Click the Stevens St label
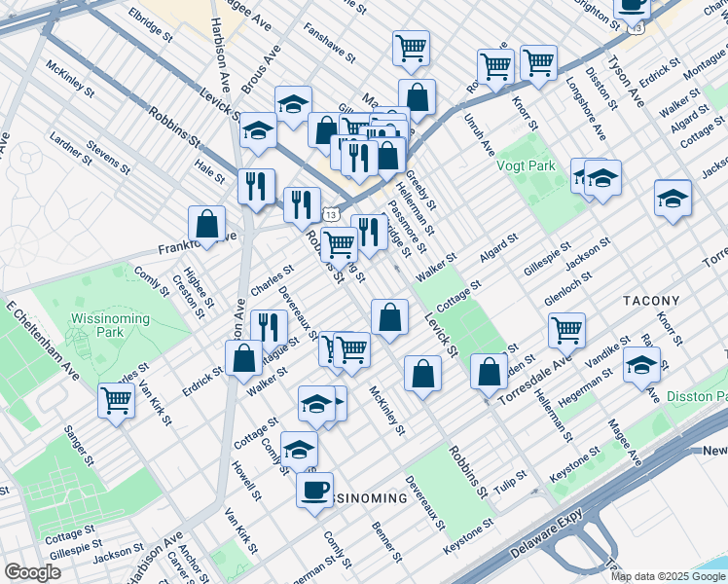Viewport: 728px width, 584px height. tap(108, 158)
